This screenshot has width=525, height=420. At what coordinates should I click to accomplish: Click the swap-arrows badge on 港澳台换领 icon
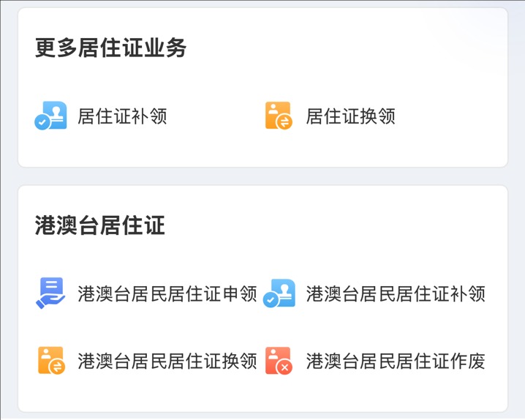tap(57, 367)
